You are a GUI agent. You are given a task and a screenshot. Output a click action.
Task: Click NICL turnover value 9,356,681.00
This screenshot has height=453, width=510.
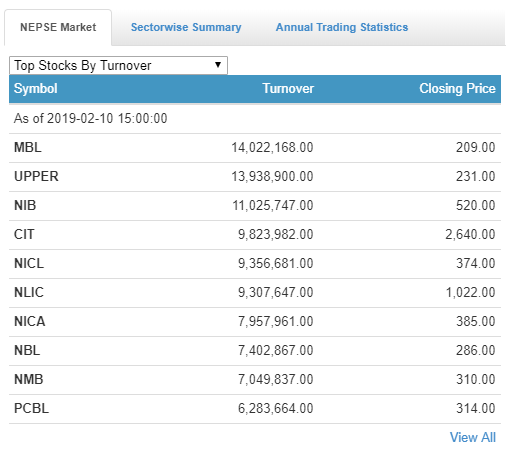tap(276, 263)
